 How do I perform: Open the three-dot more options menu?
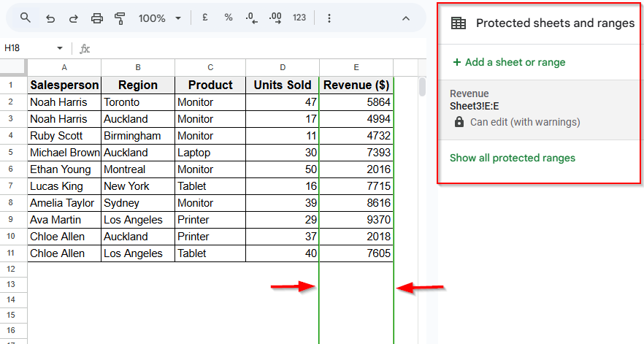coord(329,18)
